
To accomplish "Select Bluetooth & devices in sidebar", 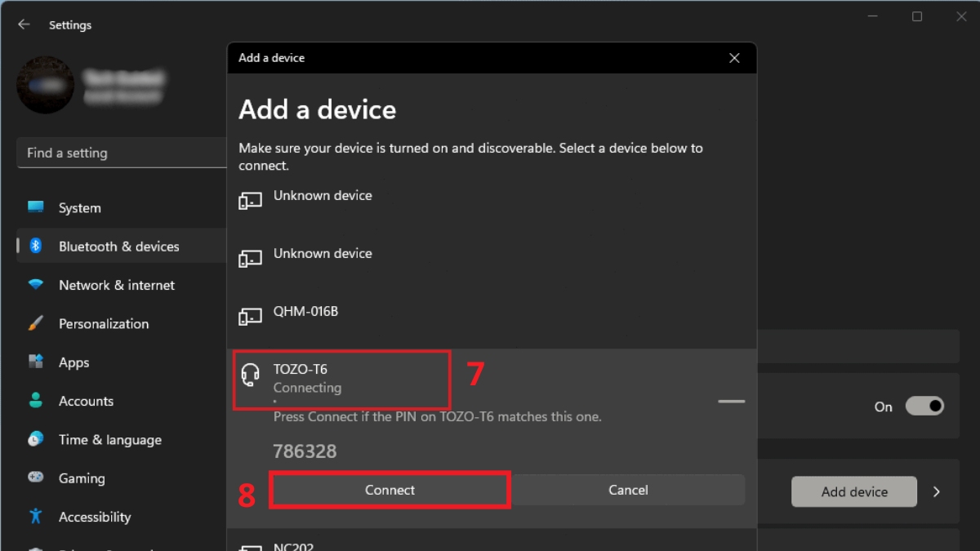I will tap(121, 247).
